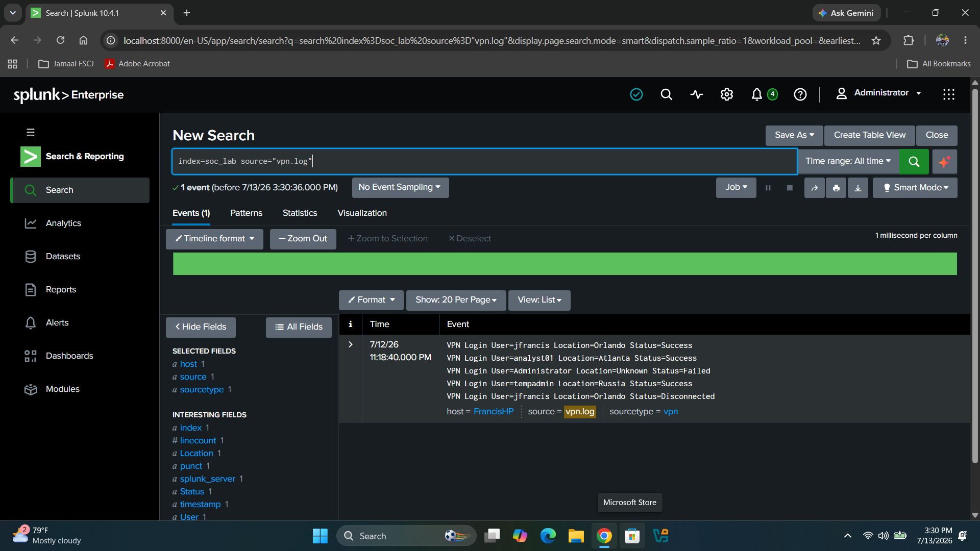Hide the fields sidebar
The height and width of the screenshot is (551, 980).
(201, 327)
